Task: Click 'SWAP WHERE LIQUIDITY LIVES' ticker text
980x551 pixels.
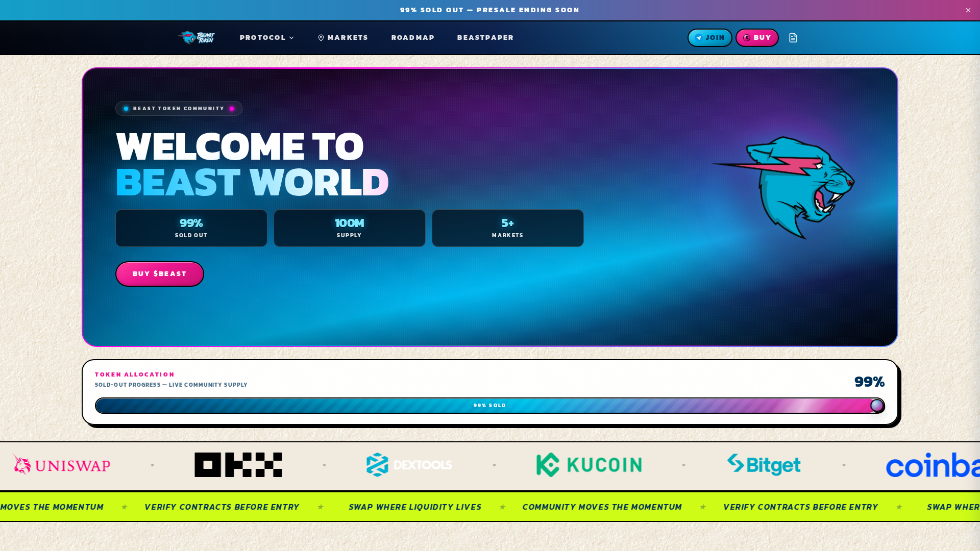Action: pos(415,507)
